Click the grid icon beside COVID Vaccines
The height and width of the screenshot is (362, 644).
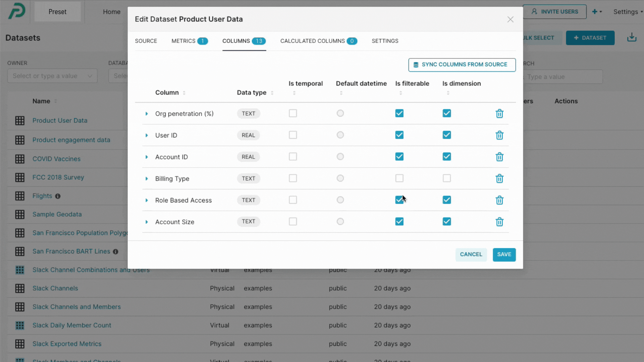point(20,159)
